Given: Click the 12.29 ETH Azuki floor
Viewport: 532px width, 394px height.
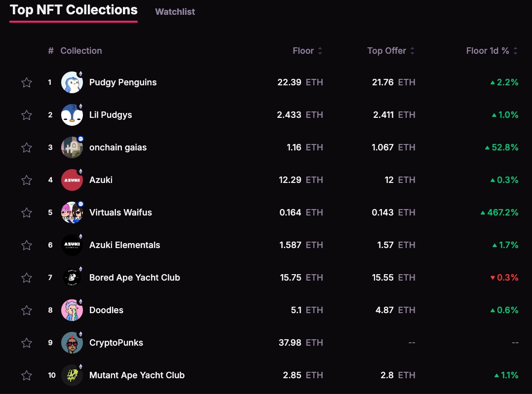Looking at the screenshot, I should [x=301, y=180].
